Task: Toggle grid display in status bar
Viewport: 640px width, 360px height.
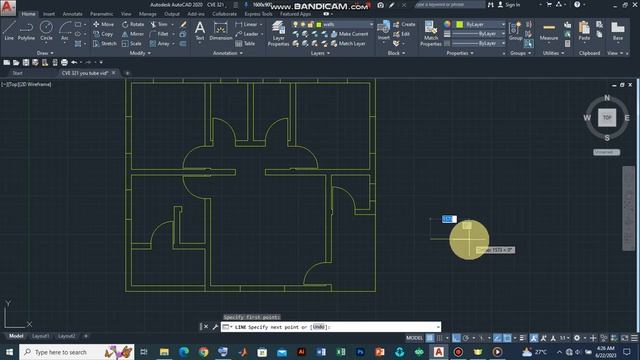Action: 430,338
